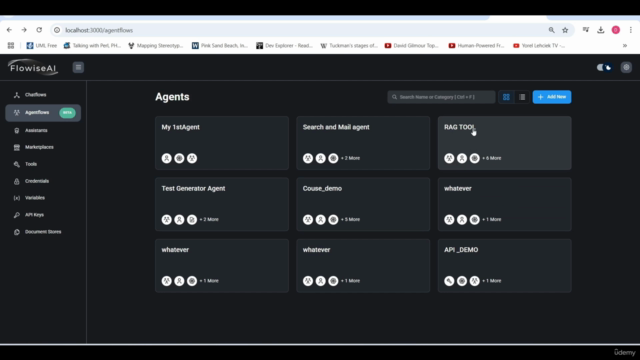640x360 pixels.
Task: Click first node icon on My 1stAgent card
Action: pos(167,158)
